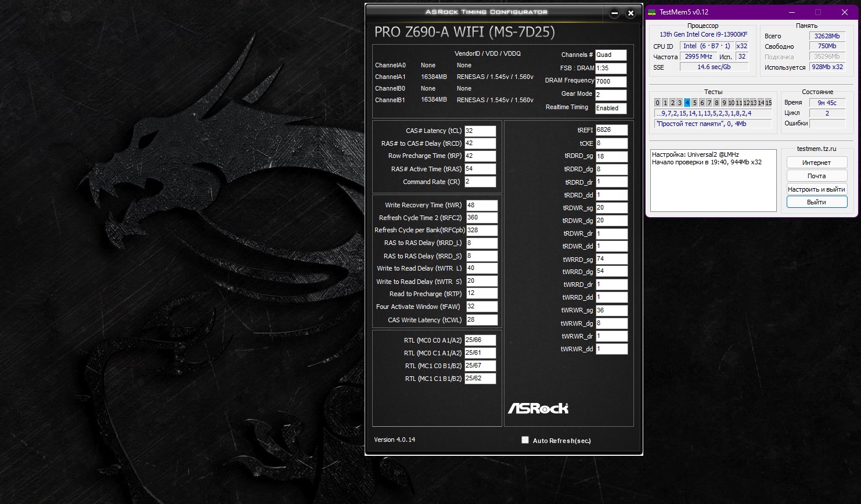Screen dimensions: 861x504
Task: Click the tRDWR_dg value field
Action: [612, 221]
